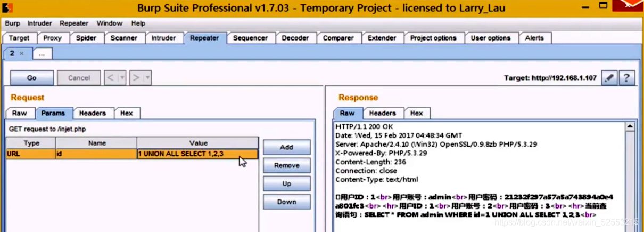Add a parameter with the Add button
644x232 pixels.
tap(286, 147)
